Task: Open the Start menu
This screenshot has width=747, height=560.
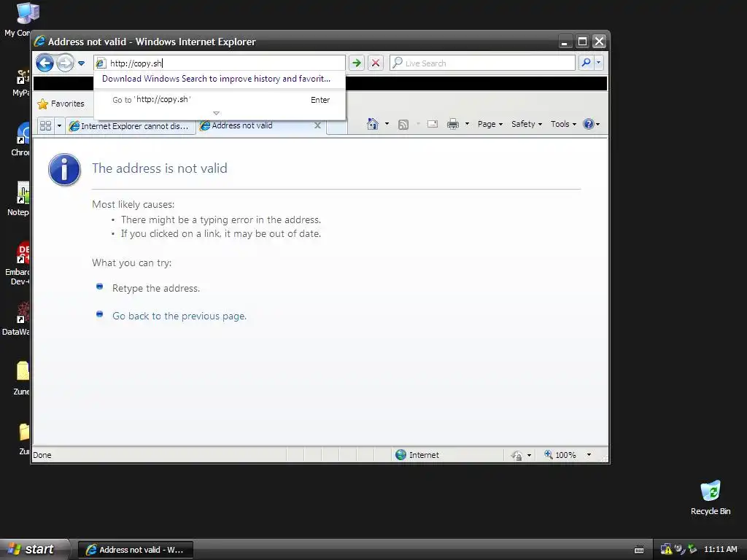Action: pyautogui.click(x=34, y=549)
